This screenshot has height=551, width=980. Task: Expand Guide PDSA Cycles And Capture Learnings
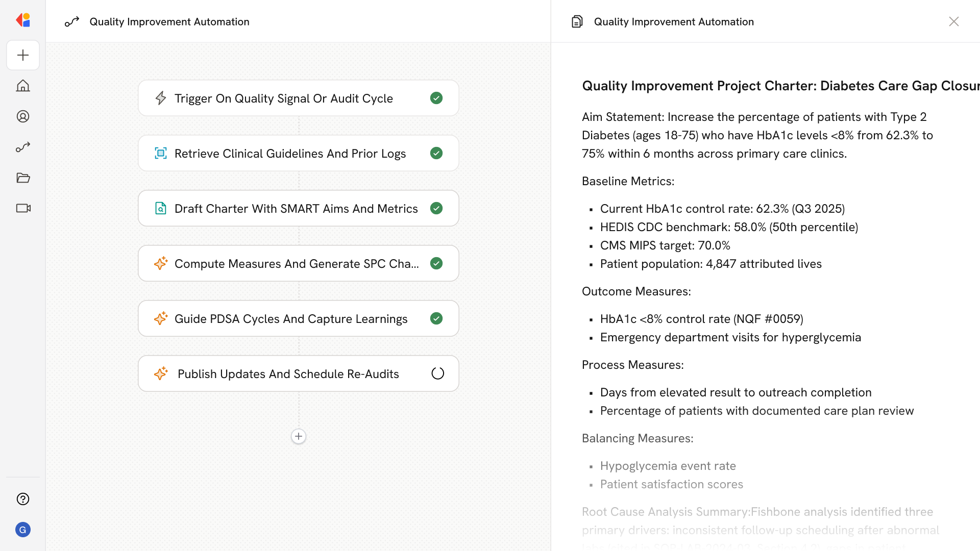[x=290, y=318]
